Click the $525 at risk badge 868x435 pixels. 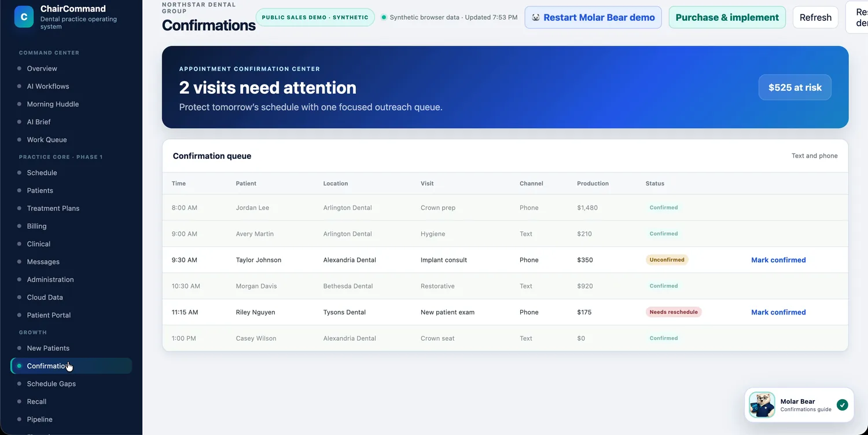[795, 87]
